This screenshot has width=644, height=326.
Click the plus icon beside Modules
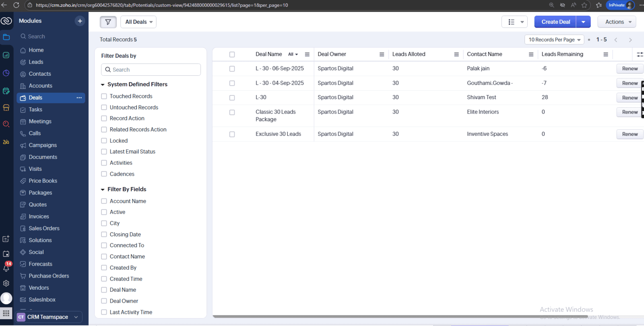[x=80, y=21]
